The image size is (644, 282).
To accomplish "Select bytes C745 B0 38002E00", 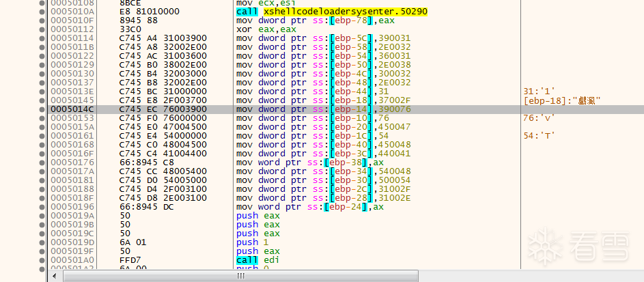I will [163, 65].
